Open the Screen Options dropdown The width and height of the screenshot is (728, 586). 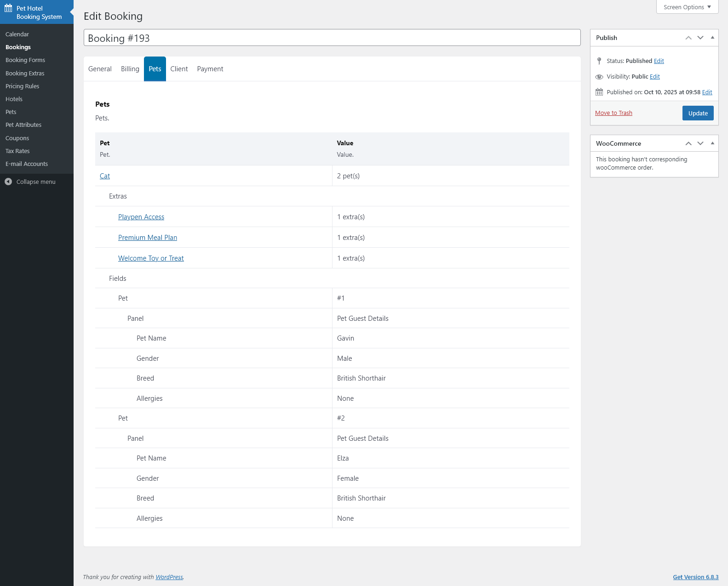[x=687, y=7]
